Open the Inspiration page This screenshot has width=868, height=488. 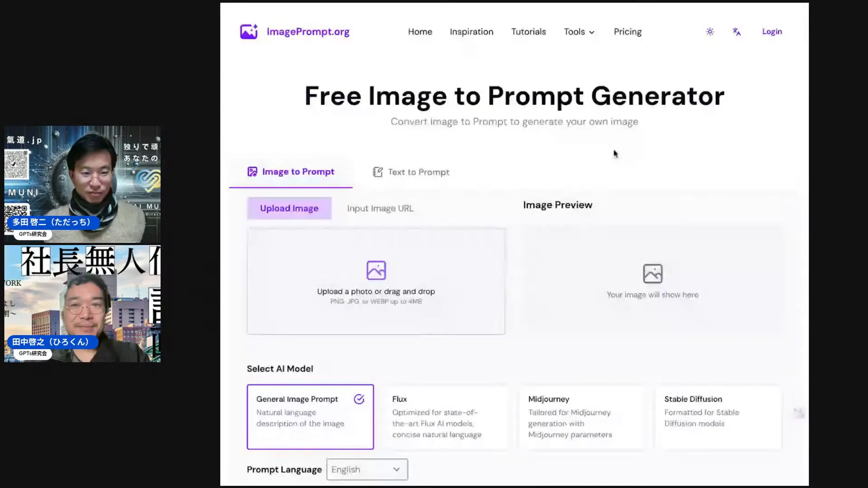click(472, 32)
